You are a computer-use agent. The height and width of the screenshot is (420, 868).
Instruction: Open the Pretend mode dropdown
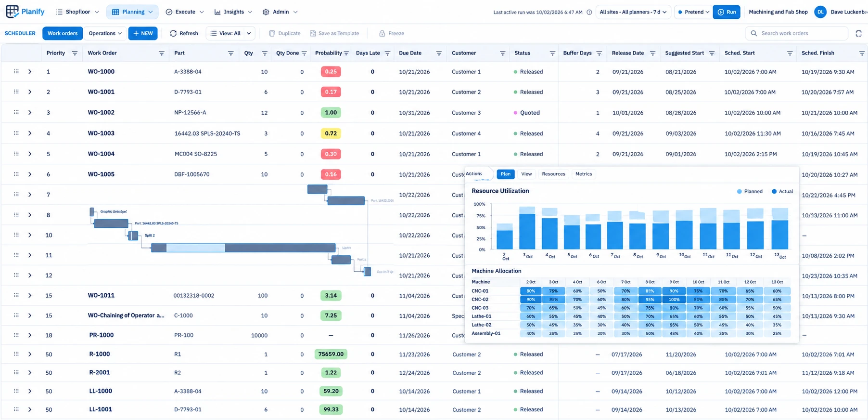693,12
